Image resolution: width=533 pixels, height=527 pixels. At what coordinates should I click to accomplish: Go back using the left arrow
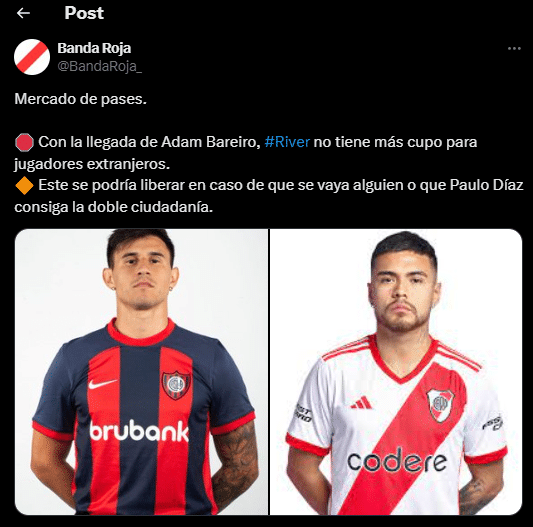click(x=23, y=13)
